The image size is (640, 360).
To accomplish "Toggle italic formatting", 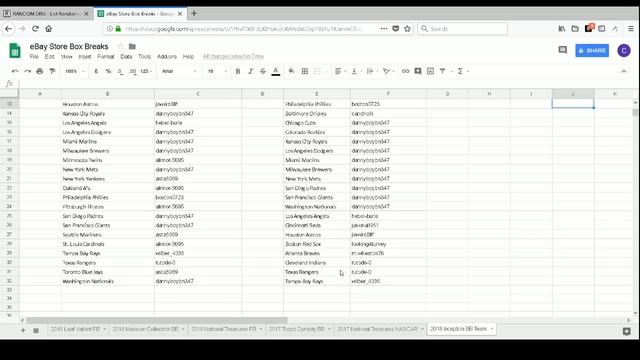I will click(x=251, y=71).
